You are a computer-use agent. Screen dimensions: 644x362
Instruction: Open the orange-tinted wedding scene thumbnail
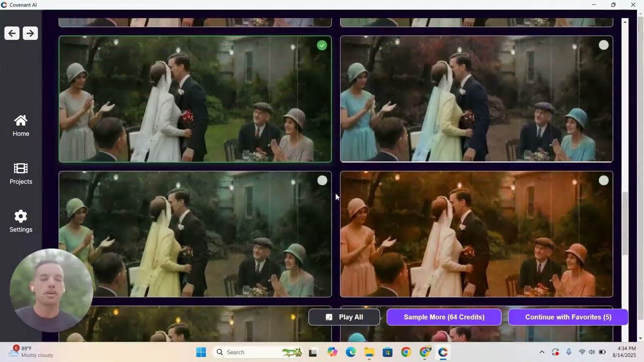click(x=476, y=234)
